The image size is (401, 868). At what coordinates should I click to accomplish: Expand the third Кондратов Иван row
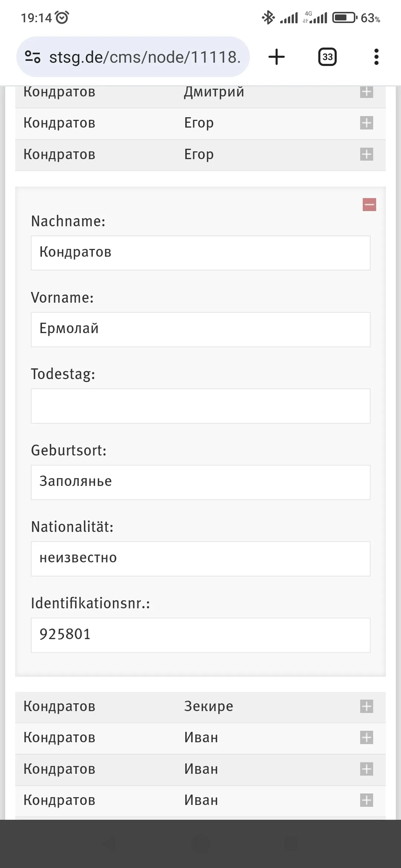point(366,800)
